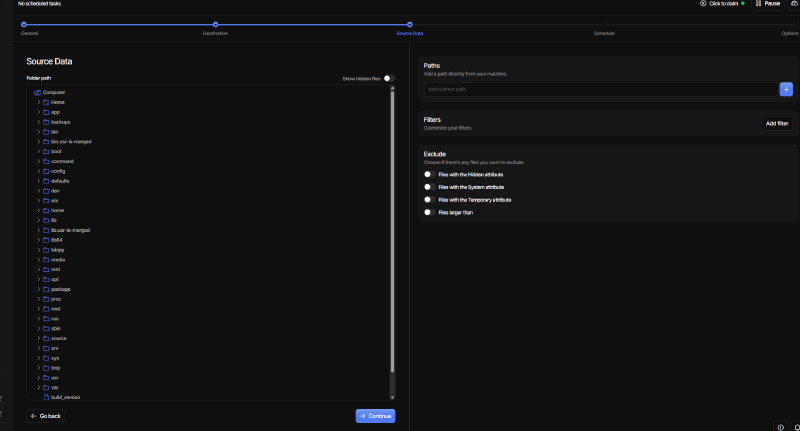Click the sbin folder icon
This screenshot has width=800, height=431.
point(46,328)
